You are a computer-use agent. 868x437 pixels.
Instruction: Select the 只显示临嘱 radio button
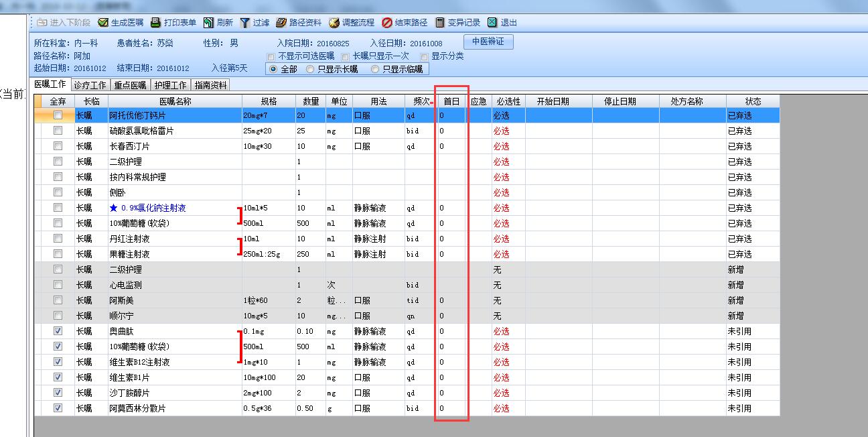[x=375, y=69]
